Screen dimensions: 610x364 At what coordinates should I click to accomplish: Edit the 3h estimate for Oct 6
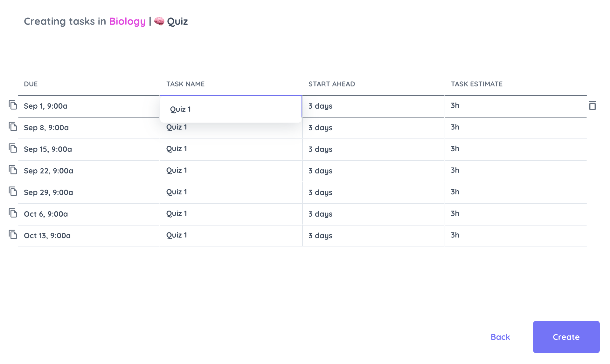pos(516,214)
